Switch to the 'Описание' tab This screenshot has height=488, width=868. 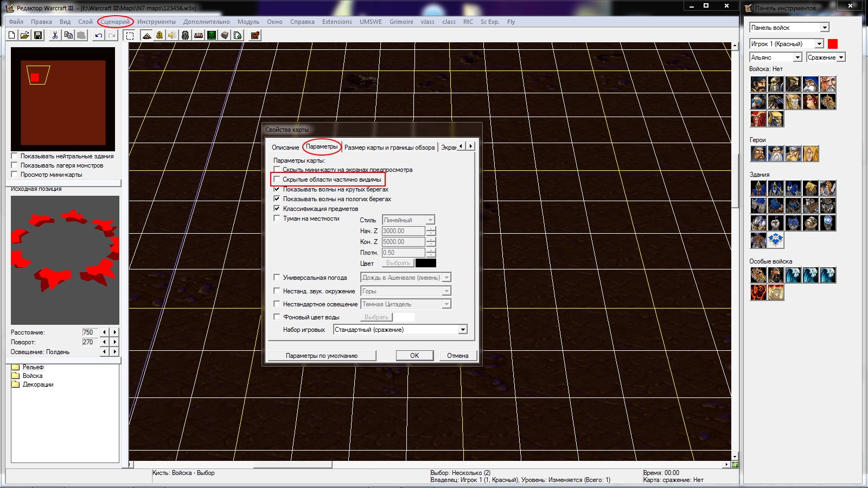pyautogui.click(x=285, y=147)
